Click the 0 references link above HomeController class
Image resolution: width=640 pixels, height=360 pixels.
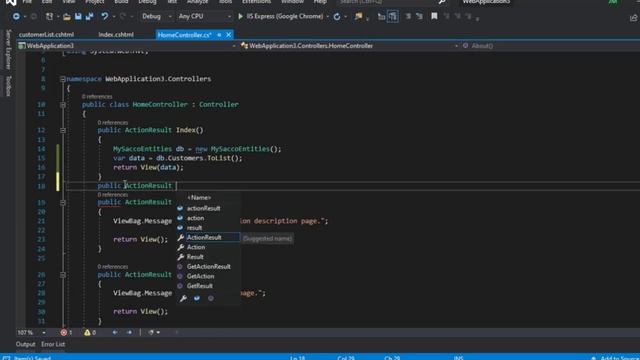tap(97, 97)
